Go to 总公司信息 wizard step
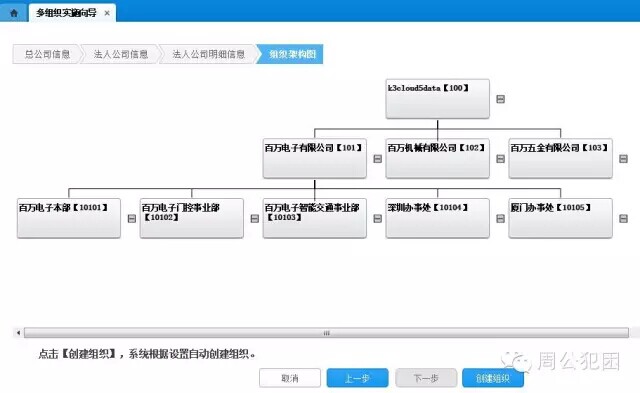 47,54
